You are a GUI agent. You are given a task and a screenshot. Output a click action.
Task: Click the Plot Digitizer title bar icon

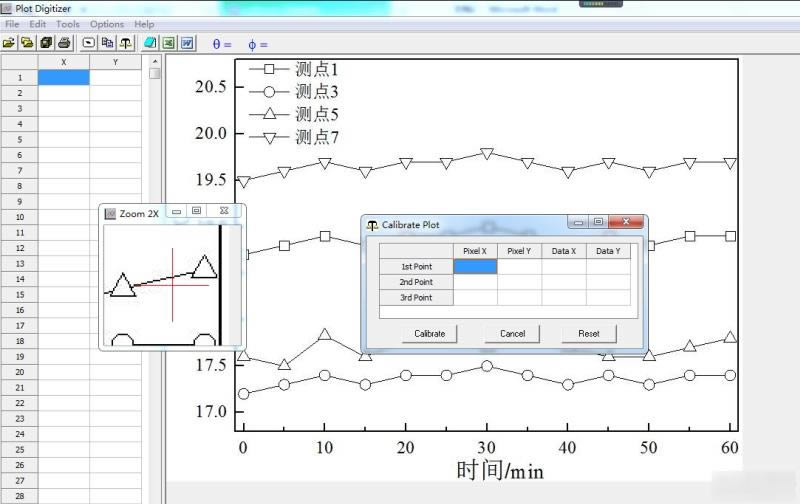click(7, 9)
